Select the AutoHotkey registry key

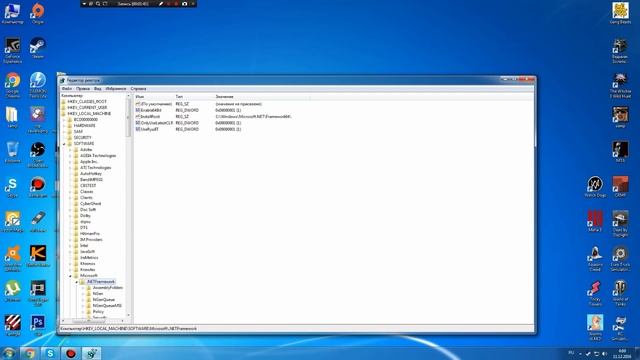(91, 174)
